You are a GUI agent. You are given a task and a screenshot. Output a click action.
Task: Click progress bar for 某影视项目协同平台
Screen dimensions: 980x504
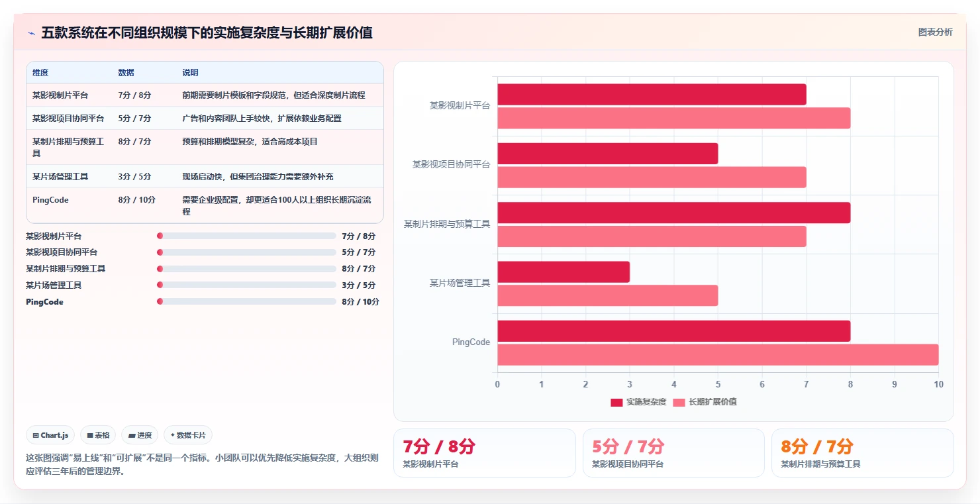click(246, 252)
